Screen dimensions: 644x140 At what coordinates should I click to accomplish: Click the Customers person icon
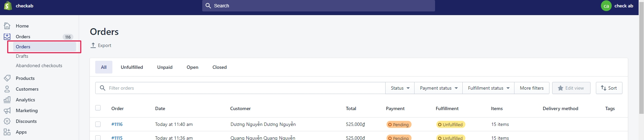click(x=7, y=89)
